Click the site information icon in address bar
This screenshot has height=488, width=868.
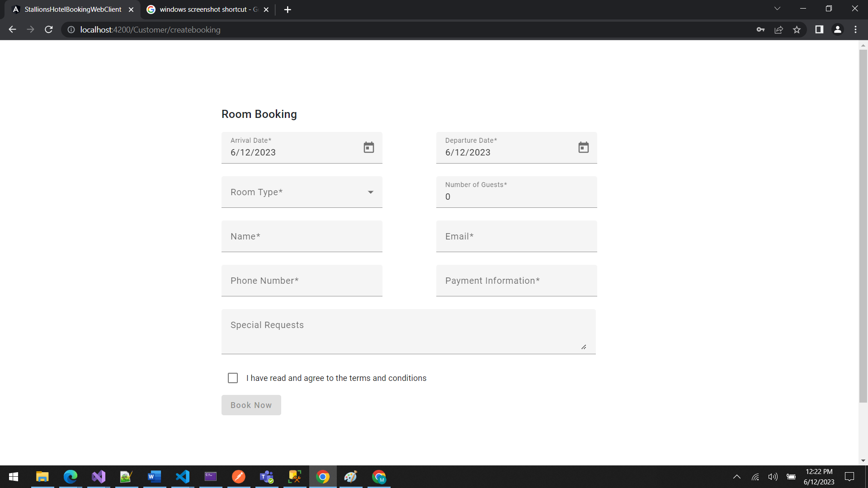tap(71, 29)
